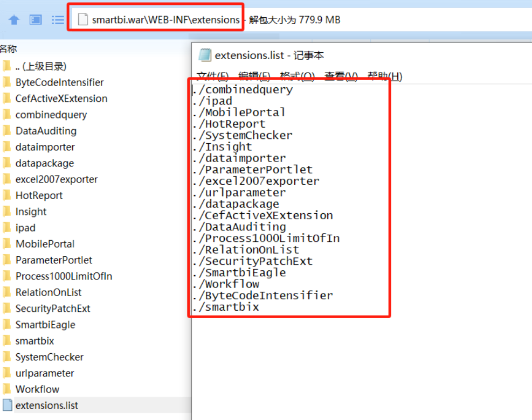Open the 文件(F) menu in Notepad
Screen dimensions: 532x420
coord(212,76)
